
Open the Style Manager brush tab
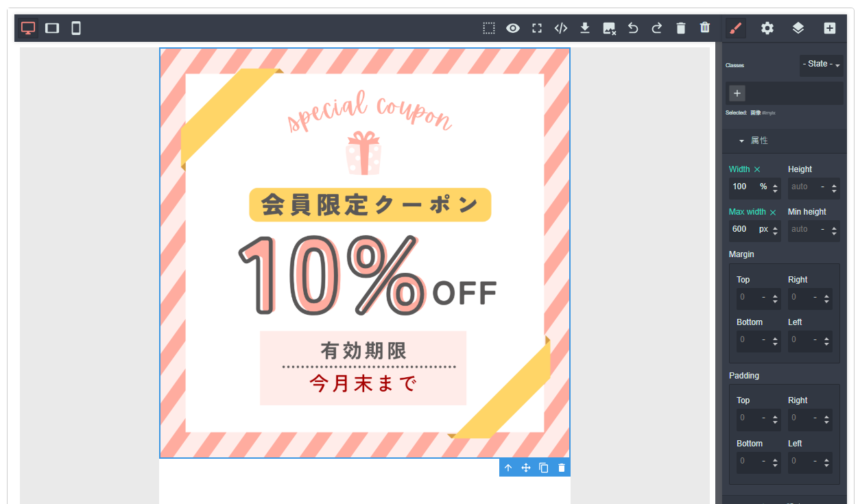(x=735, y=28)
